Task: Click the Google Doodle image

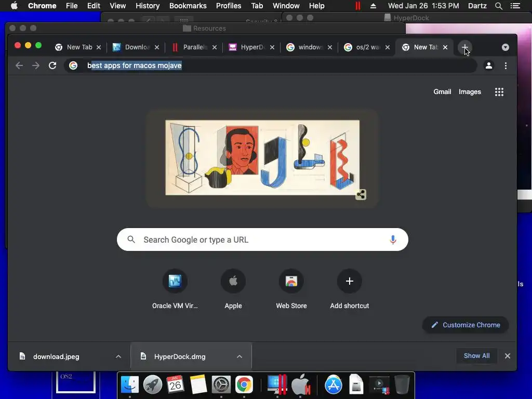Action: (262, 157)
